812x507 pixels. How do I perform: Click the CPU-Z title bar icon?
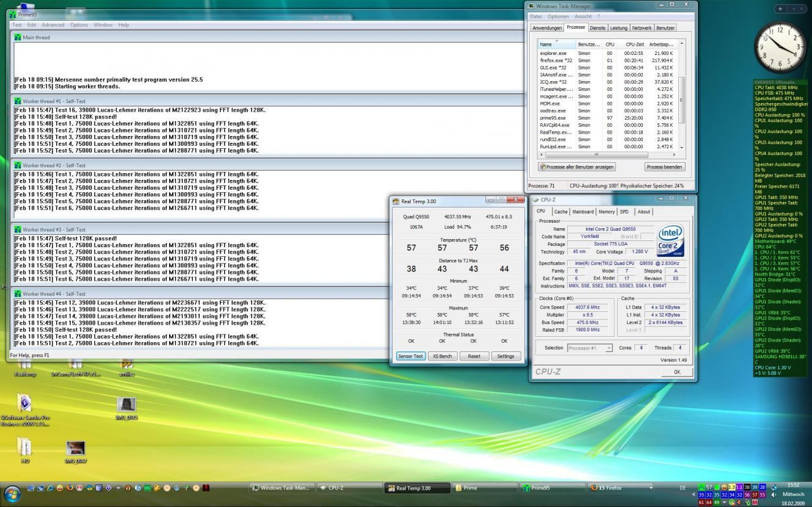535,200
